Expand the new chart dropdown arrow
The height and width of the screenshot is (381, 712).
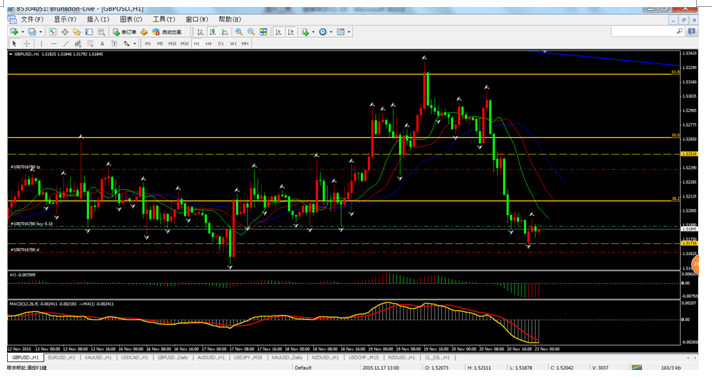point(23,32)
